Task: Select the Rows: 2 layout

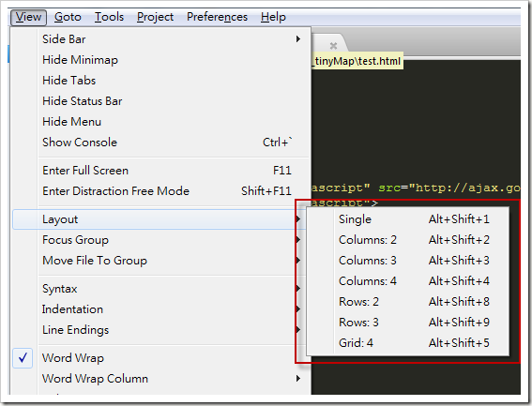Action: tap(407, 302)
